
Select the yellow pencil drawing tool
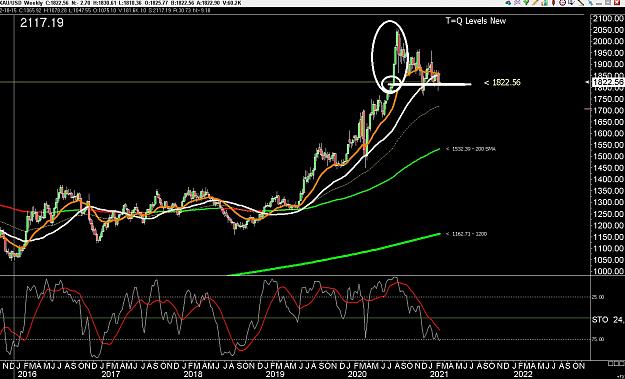click(535, 2)
